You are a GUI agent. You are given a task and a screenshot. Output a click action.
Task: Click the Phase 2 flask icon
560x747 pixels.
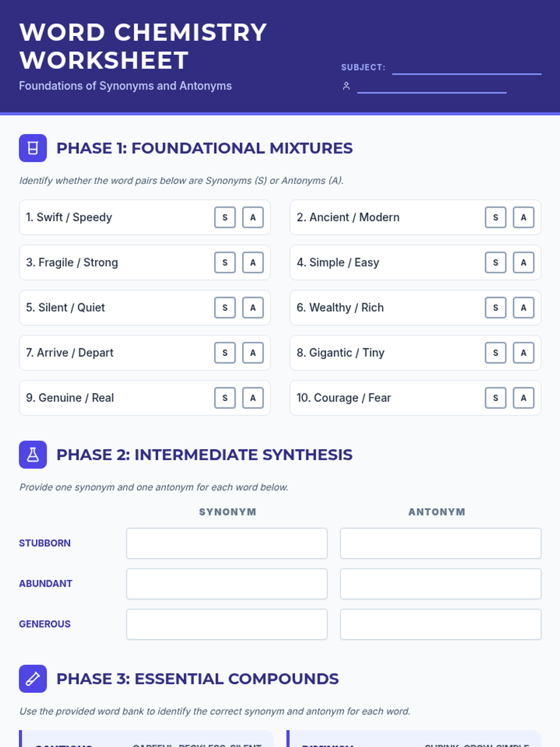point(33,454)
